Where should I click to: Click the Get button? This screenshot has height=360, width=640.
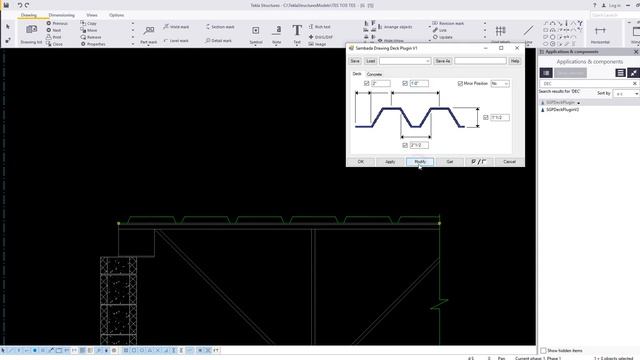(450, 162)
